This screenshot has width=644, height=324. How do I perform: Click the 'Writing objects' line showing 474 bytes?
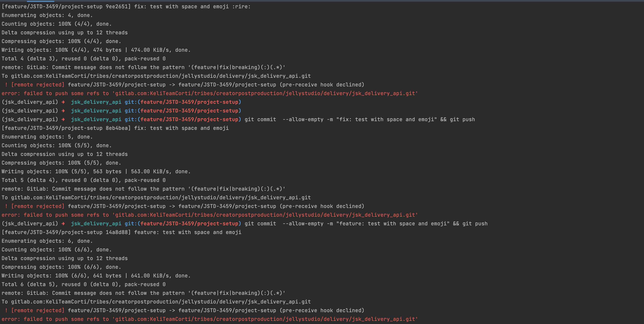tap(96, 50)
